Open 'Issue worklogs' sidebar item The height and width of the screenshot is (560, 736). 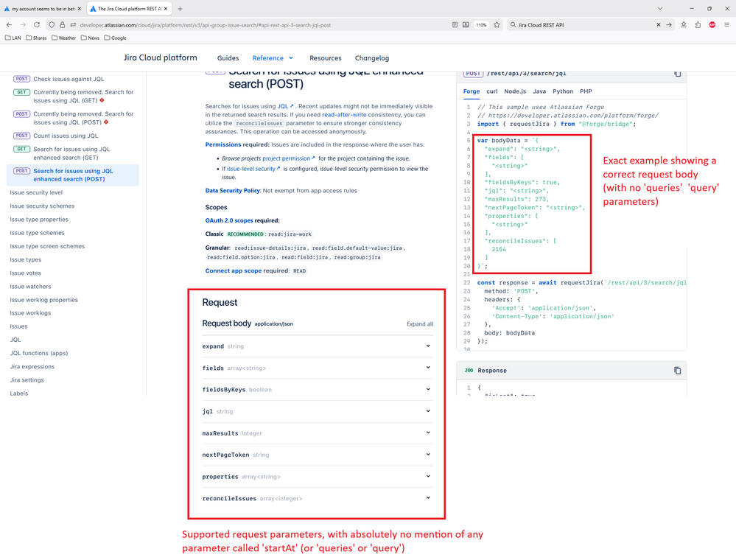point(30,313)
